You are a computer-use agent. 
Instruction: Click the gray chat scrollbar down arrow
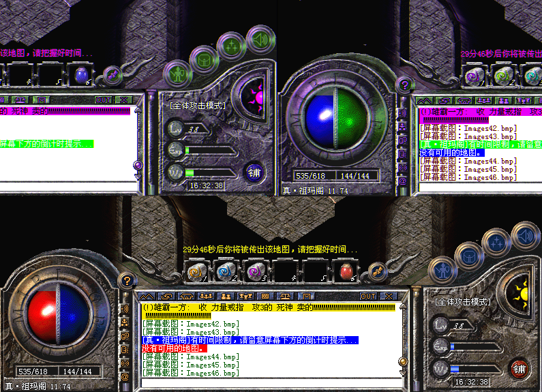[403, 373]
